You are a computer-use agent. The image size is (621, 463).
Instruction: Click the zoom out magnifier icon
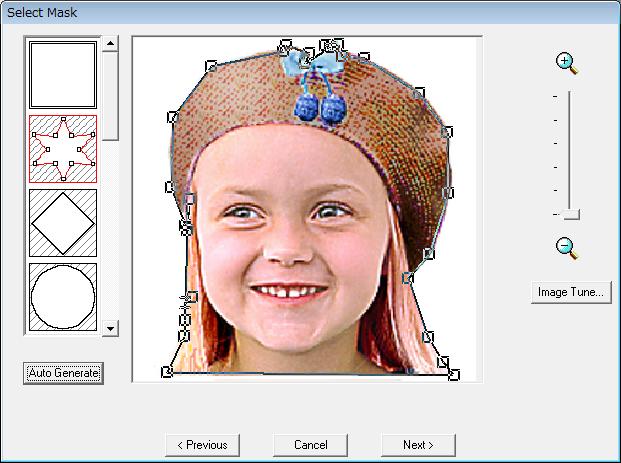(x=567, y=248)
